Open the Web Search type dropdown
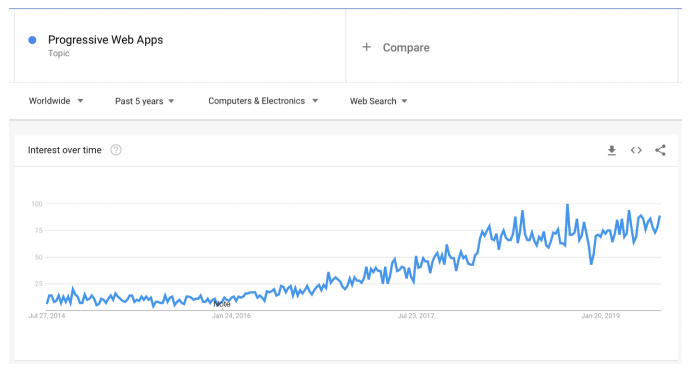The height and width of the screenshot is (371, 690). pos(378,101)
